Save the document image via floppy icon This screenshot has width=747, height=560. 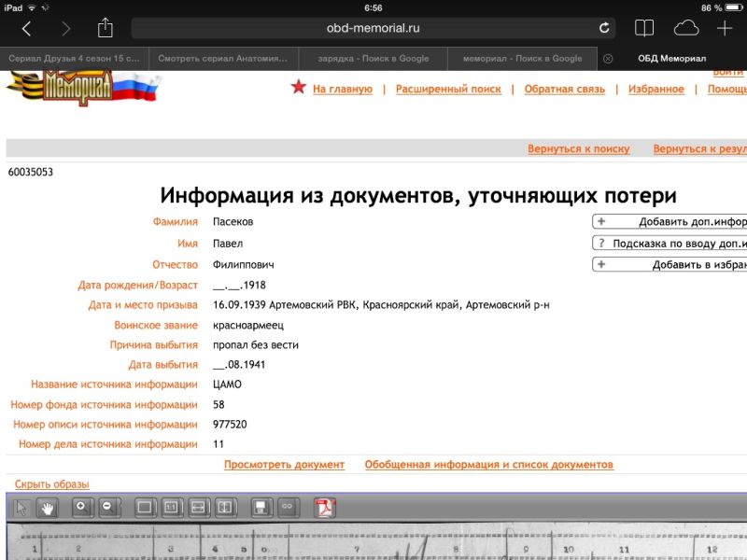pos(261,507)
